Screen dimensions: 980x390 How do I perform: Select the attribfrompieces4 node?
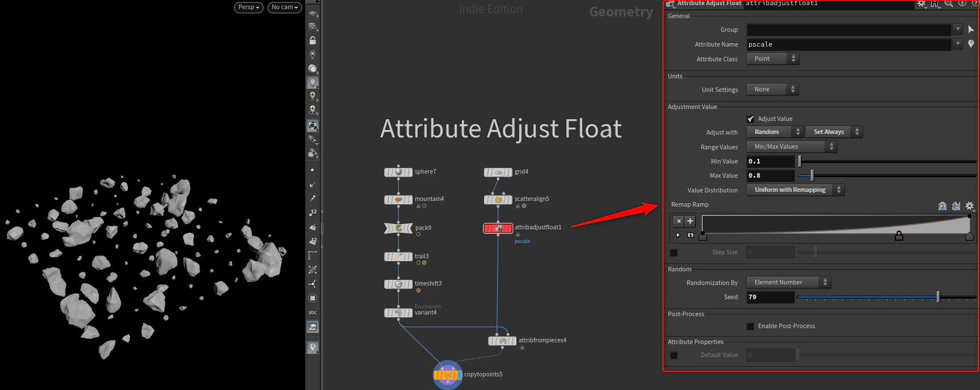click(x=502, y=341)
